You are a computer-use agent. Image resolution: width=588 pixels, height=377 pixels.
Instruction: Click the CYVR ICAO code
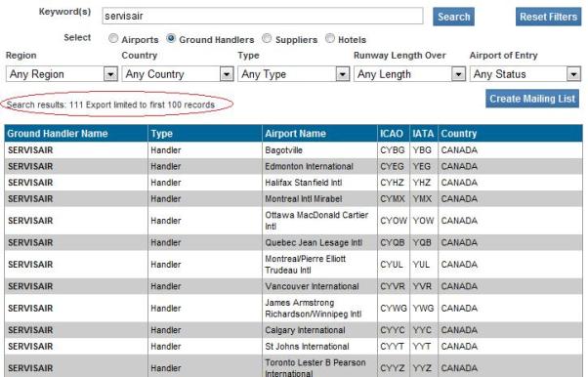tap(393, 286)
